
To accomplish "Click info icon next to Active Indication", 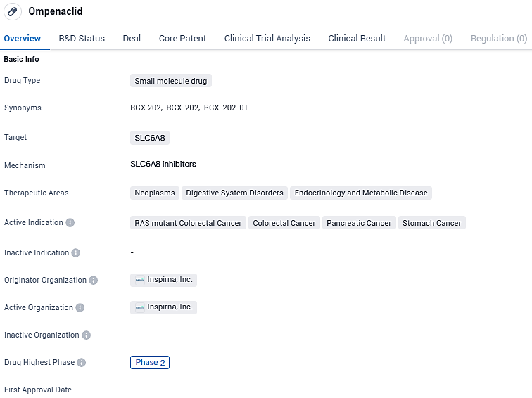I will click(70, 223).
